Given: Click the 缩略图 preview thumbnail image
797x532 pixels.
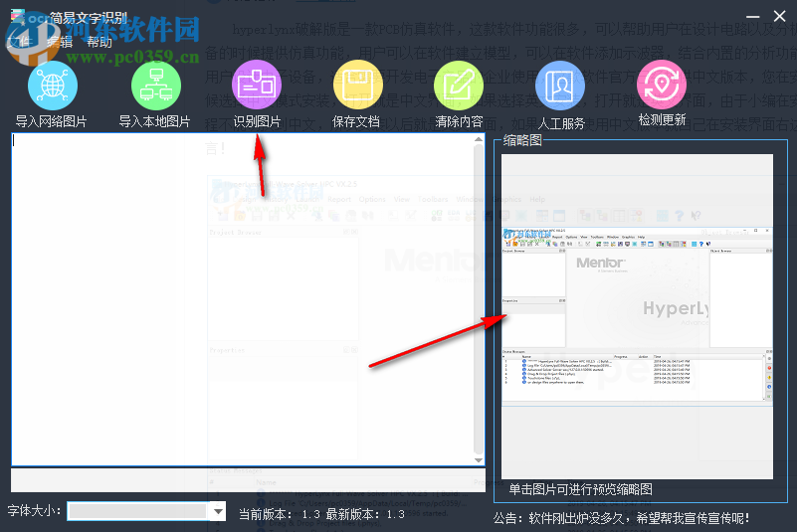Looking at the screenshot, I should (x=637, y=316).
